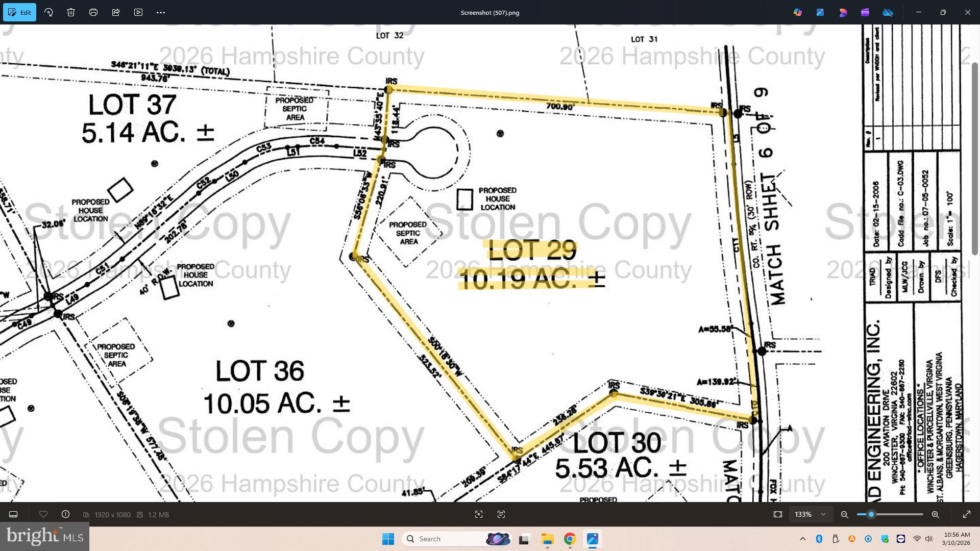The width and height of the screenshot is (980, 551).
Task: Zoom in on the plat map
Action: pos(936,514)
